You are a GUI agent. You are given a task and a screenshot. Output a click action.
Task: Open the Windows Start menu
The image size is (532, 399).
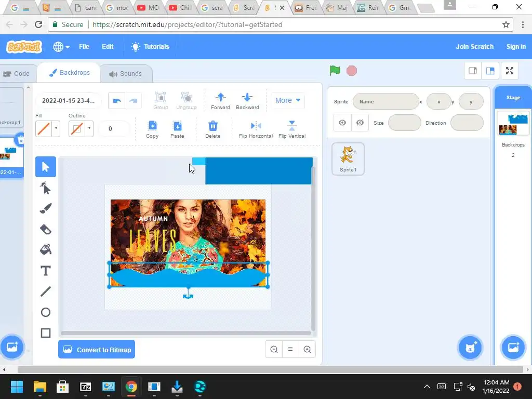tap(17, 387)
